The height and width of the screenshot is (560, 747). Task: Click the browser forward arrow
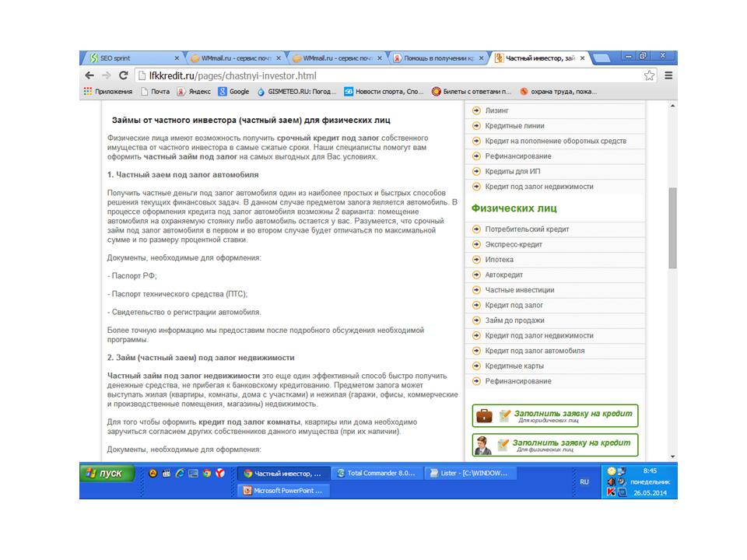(107, 75)
